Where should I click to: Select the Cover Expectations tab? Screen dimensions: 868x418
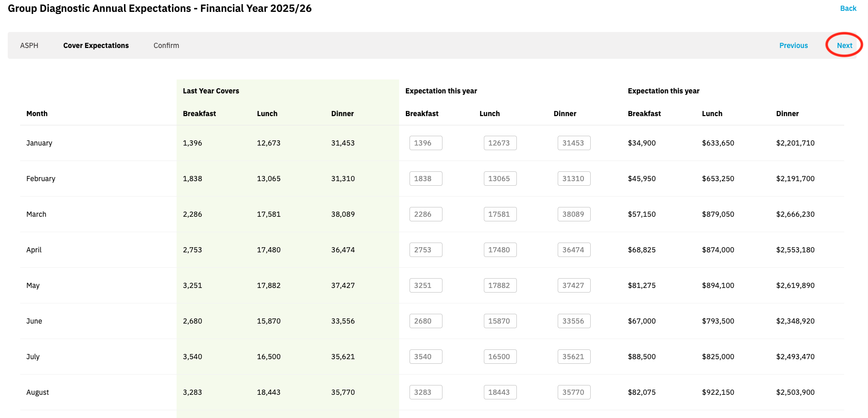coord(96,45)
